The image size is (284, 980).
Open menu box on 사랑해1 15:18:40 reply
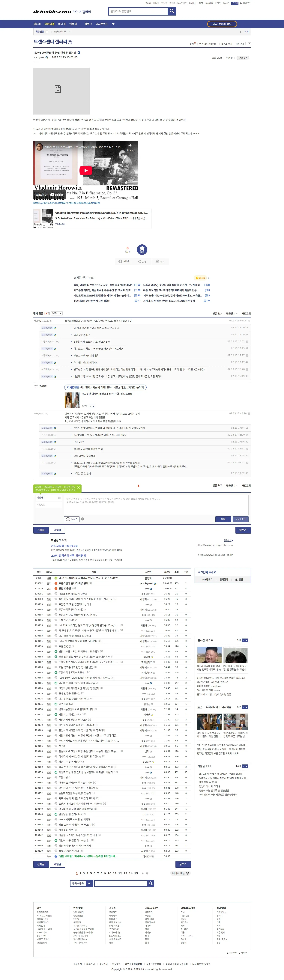pos(247,369)
